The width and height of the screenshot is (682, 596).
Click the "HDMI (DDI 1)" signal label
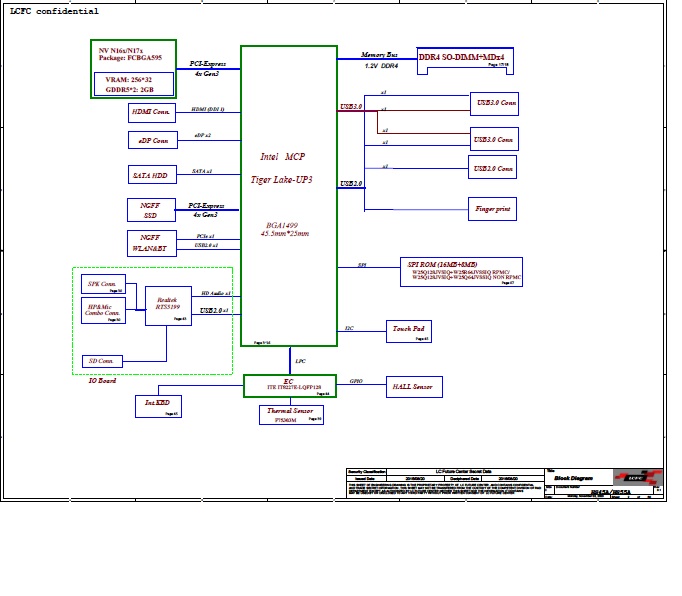click(208, 109)
